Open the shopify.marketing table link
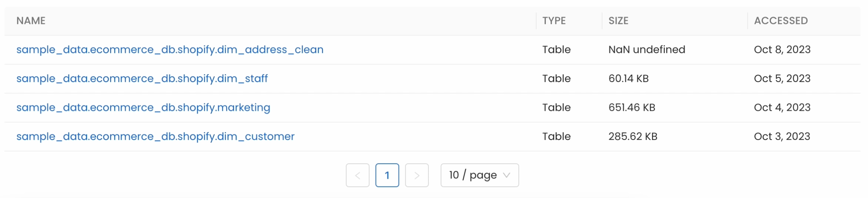The width and height of the screenshot is (868, 198). tap(143, 107)
